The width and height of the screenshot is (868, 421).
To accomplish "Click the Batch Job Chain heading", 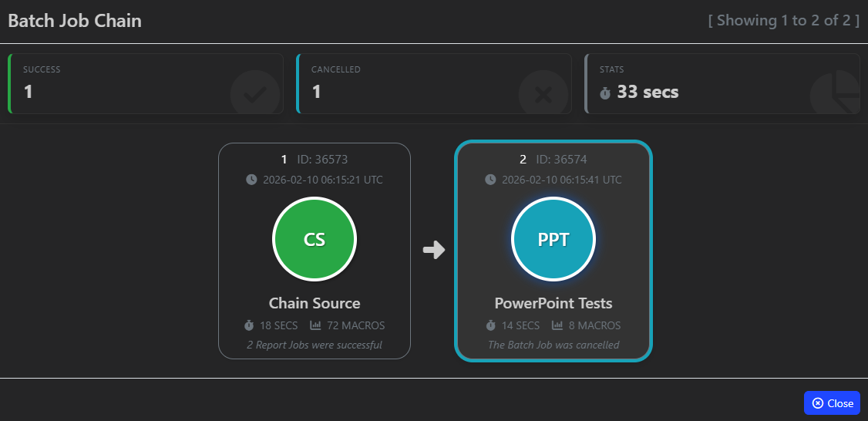I will [75, 21].
